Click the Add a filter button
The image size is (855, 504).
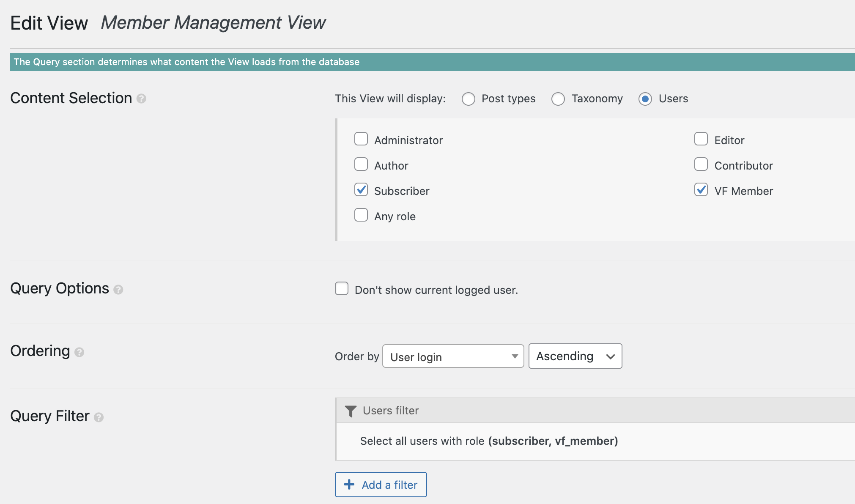click(x=381, y=485)
